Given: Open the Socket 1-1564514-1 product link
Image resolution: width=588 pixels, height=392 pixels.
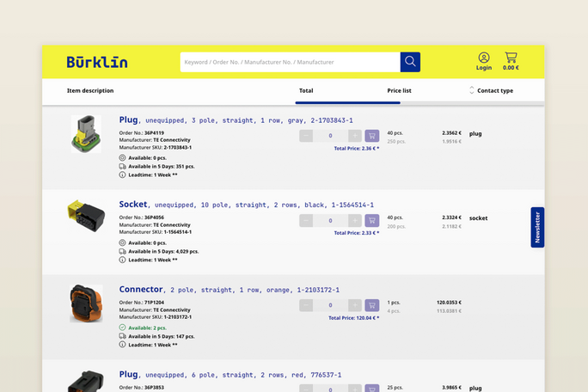Looking at the screenshot, I should (245, 205).
